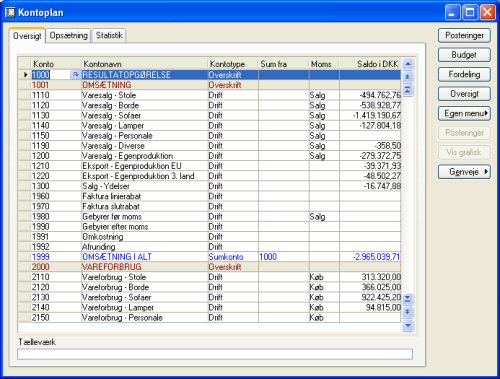Maximize the Kontoplan window
The height and width of the screenshot is (379, 500).
coord(470,13)
